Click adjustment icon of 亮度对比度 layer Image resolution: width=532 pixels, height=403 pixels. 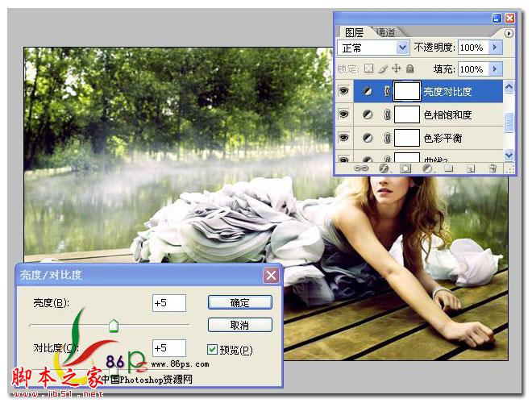coord(367,91)
